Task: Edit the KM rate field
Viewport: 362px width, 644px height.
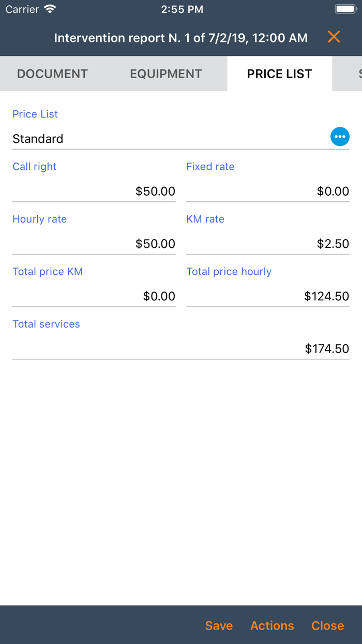Action: (x=268, y=243)
